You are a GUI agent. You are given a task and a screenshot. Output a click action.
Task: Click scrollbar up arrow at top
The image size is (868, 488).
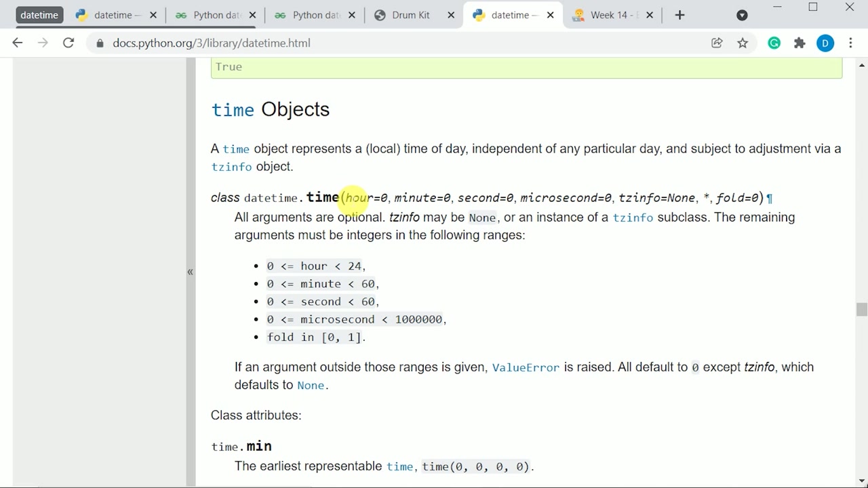[x=861, y=66]
